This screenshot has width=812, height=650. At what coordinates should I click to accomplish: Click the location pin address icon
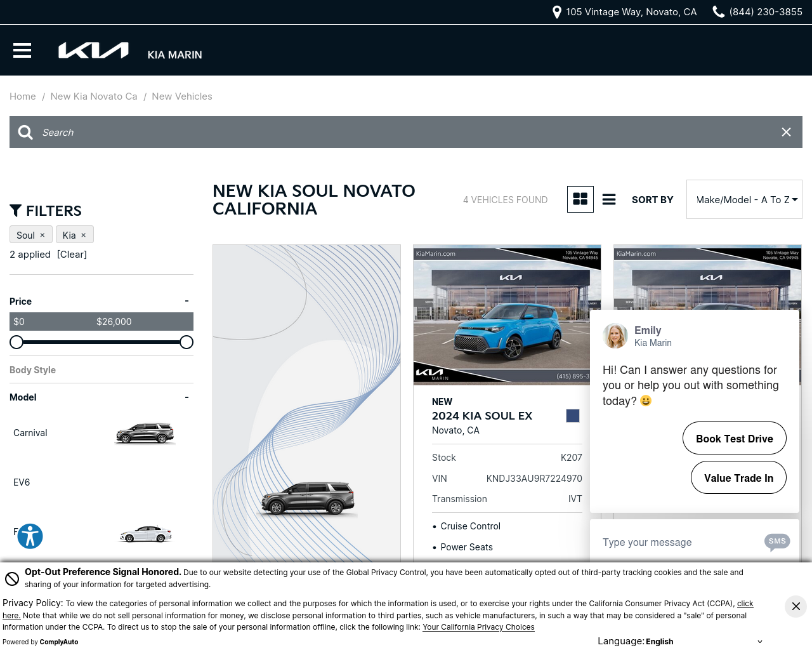(x=557, y=12)
